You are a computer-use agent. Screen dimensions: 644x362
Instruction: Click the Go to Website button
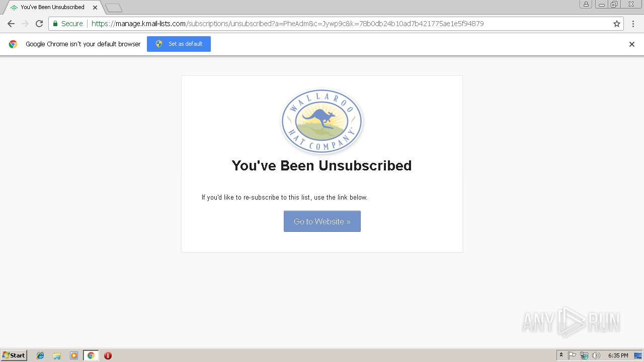[322, 221]
